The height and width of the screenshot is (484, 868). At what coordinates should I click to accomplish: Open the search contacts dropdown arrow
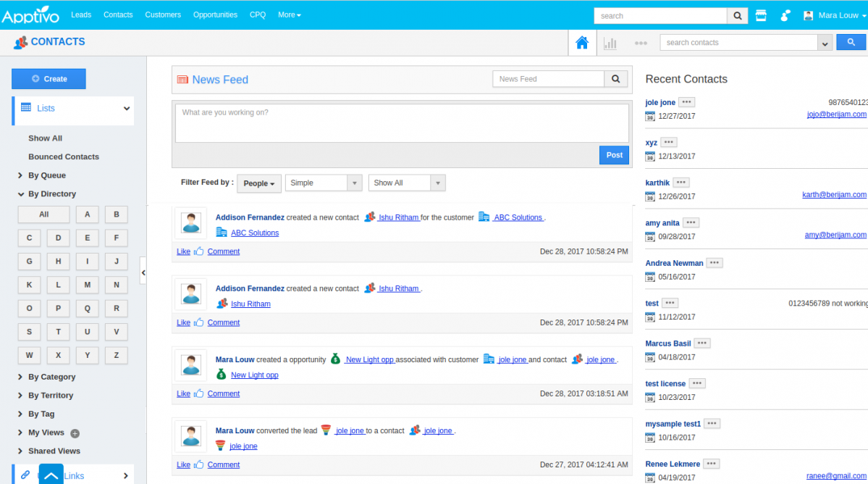click(x=825, y=43)
